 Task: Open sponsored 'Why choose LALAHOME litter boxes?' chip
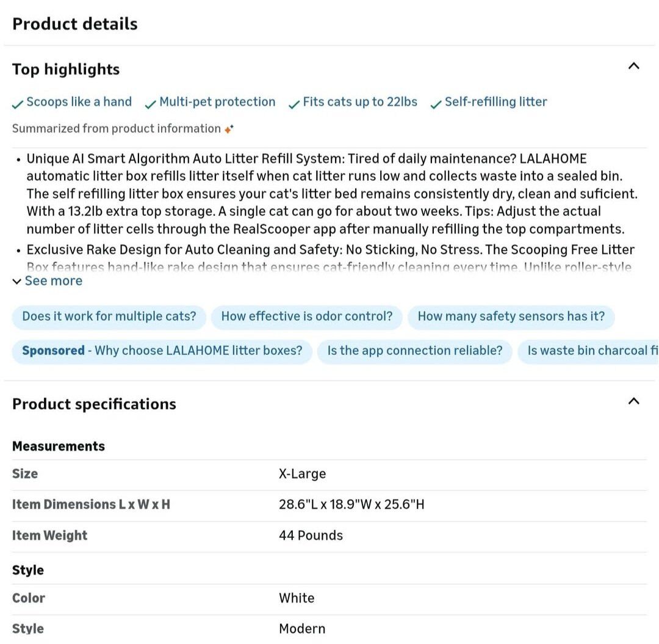pos(162,351)
